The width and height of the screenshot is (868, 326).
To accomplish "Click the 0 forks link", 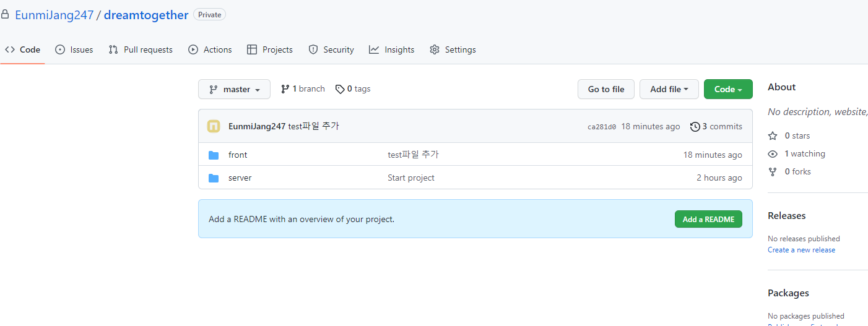I will [789, 171].
